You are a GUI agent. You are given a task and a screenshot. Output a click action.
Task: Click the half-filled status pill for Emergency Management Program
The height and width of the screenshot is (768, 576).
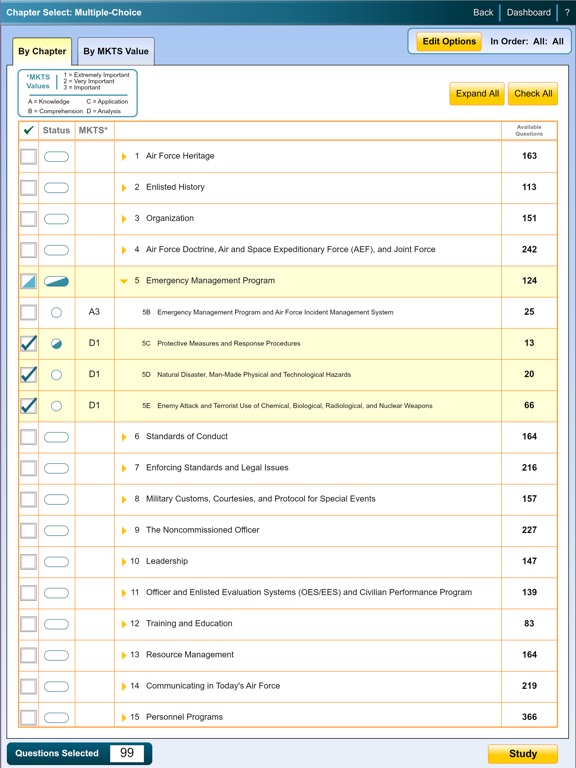[x=56, y=281]
